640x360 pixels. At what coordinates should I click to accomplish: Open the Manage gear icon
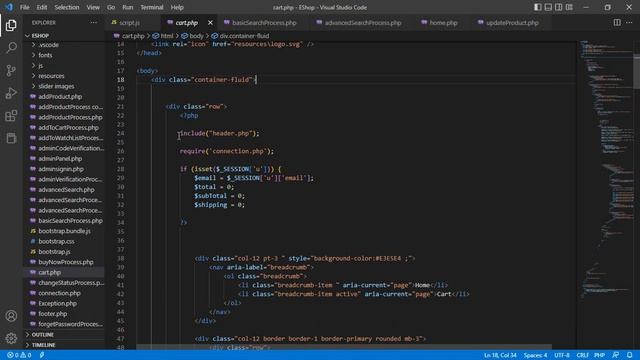tap(11, 338)
